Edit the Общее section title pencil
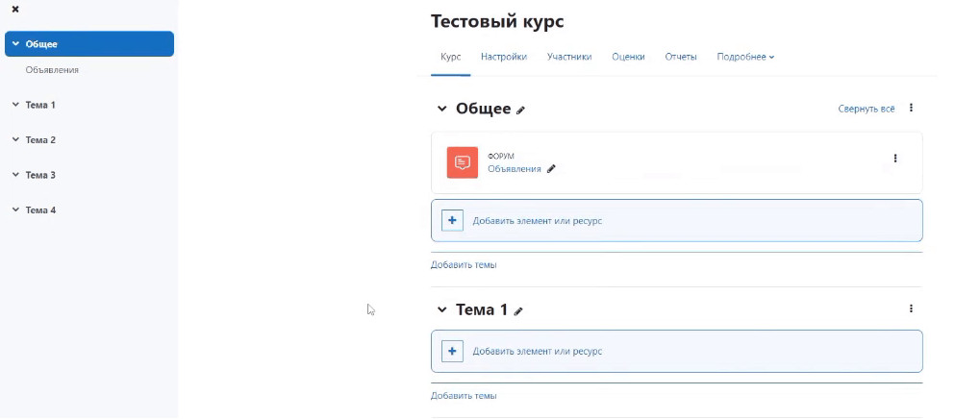This screenshot has height=419, width=980. coord(521,110)
